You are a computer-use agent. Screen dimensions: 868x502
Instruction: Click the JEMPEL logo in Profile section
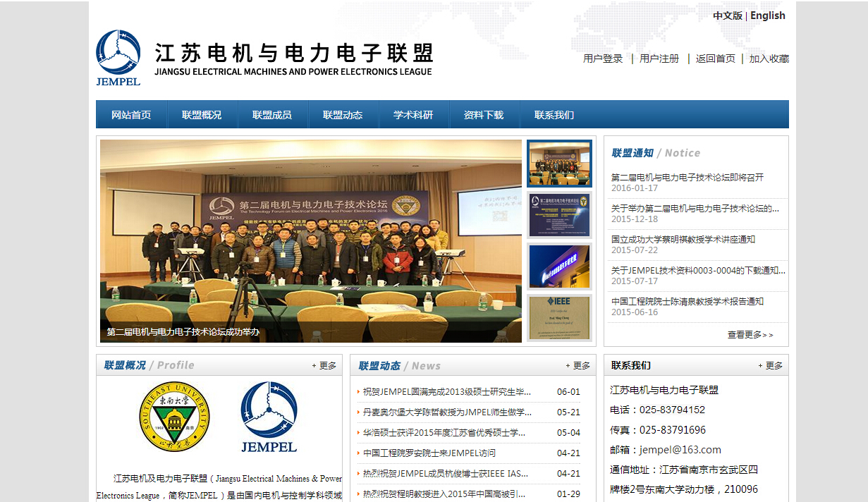point(269,417)
